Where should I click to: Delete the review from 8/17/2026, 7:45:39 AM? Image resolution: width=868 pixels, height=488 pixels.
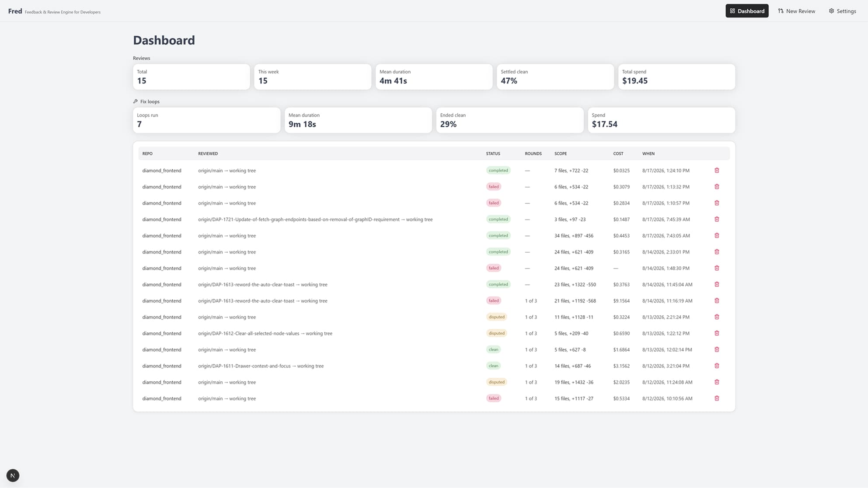pyautogui.click(x=717, y=220)
